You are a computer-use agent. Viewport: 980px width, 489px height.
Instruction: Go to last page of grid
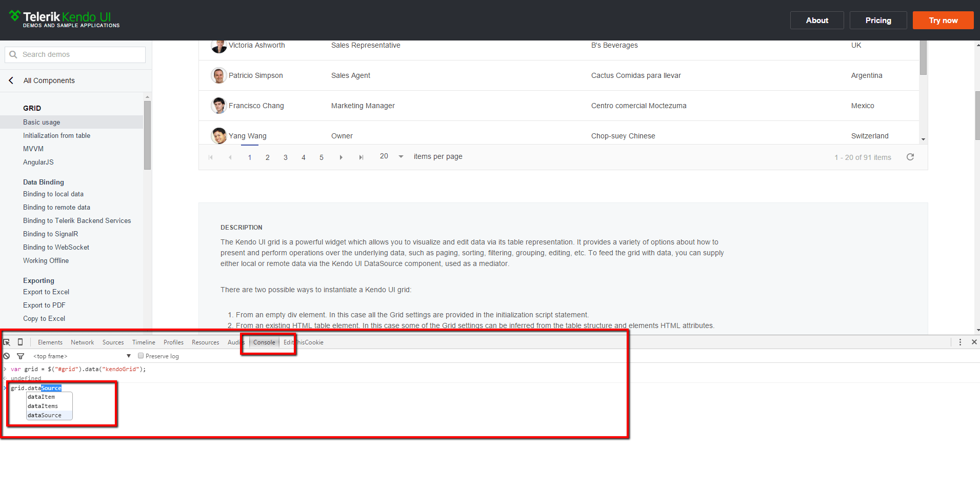point(361,157)
